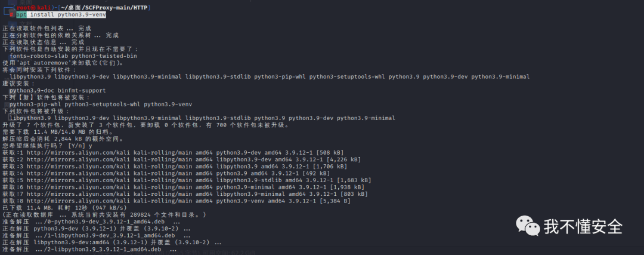The height and width of the screenshot is (255, 644).
Task: Click the 正在读取软件包列表 status line
Action: (47, 29)
